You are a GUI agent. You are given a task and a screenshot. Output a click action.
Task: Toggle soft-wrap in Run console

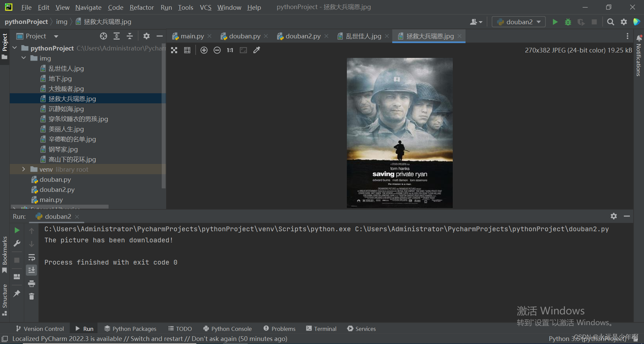(32, 257)
